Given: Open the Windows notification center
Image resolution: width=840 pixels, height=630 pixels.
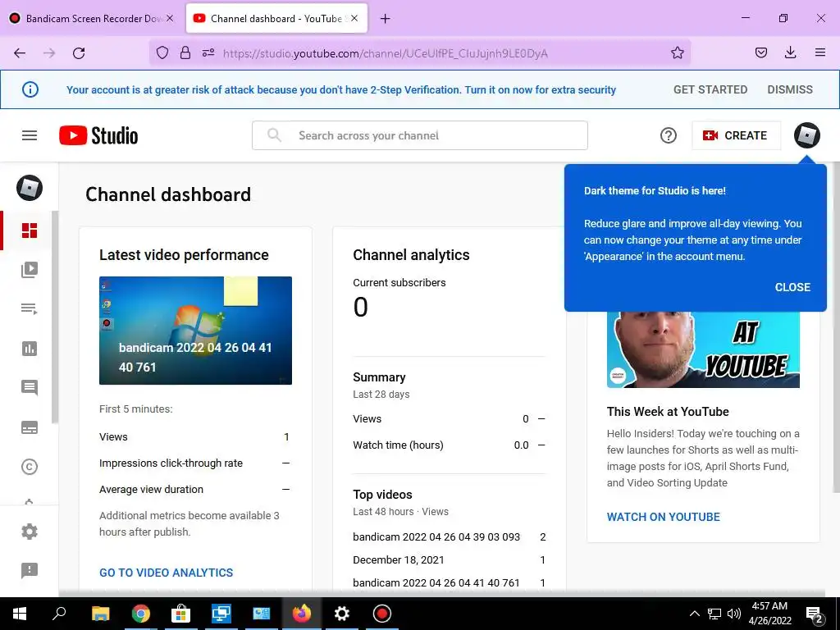Looking at the screenshot, I should (x=815, y=614).
